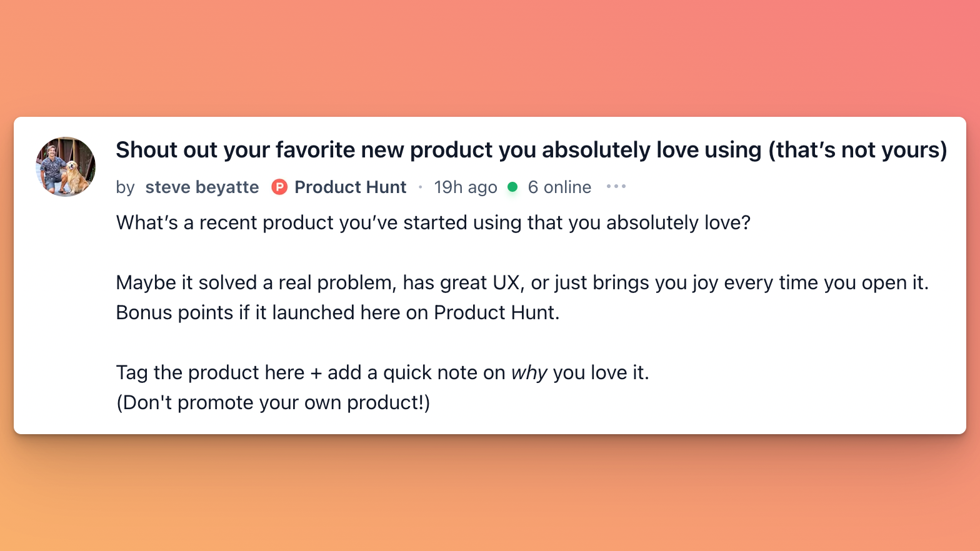
Task: Click the orange background below the card
Action: pyautogui.click(x=490, y=494)
